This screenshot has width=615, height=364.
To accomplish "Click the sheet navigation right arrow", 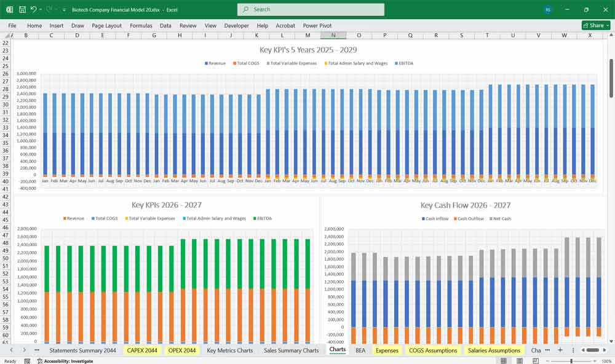I will point(23,349).
